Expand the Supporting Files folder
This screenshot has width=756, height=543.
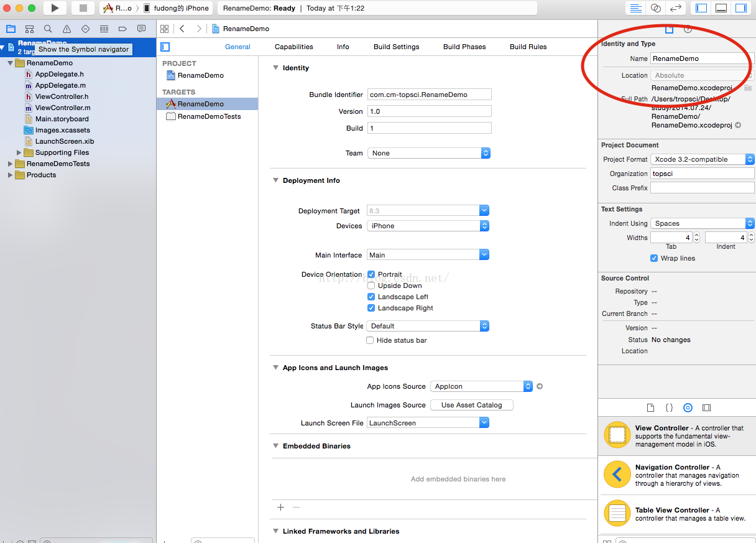coord(19,152)
